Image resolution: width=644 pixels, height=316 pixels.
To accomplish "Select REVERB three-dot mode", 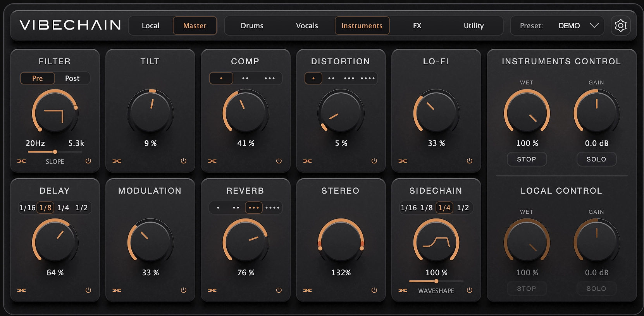I will click(x=254, y=208).
